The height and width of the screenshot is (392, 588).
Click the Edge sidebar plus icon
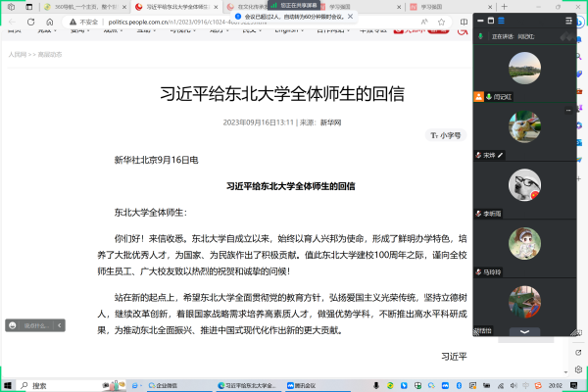(579, 178)
